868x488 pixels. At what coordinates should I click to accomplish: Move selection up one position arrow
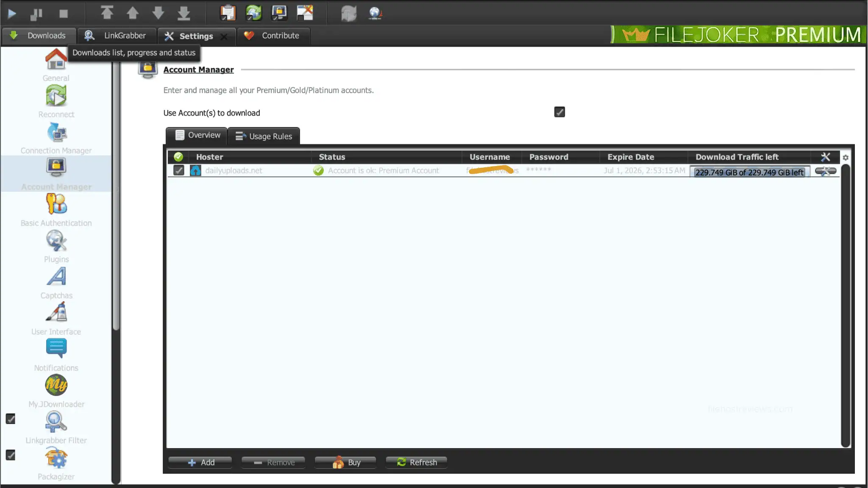coord(133,13)
